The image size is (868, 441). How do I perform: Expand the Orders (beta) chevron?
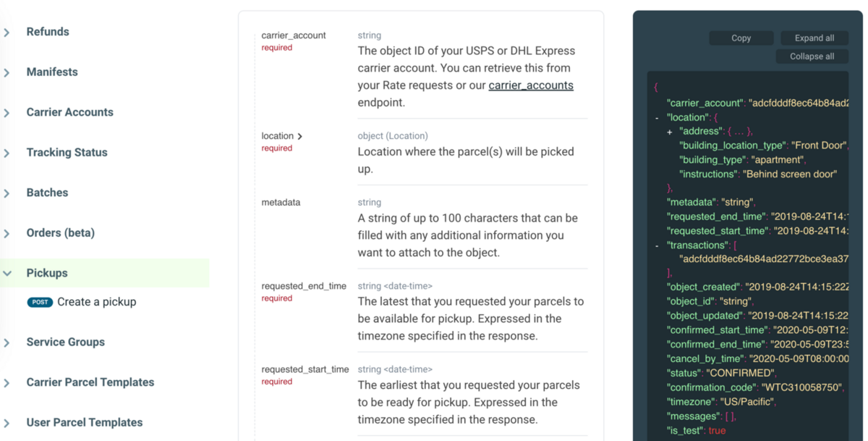pos(7,233)
